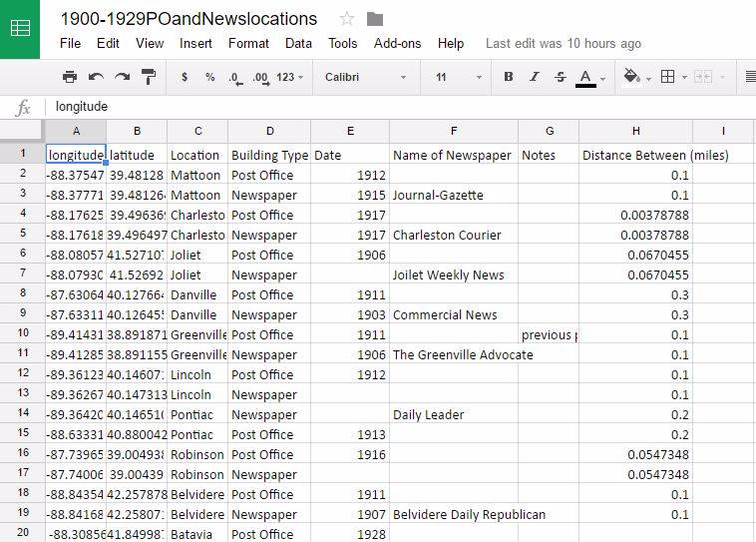This screenshot has width=756, height=542.
Task: Open the Sheets home icon
Action: click(20, 28)
